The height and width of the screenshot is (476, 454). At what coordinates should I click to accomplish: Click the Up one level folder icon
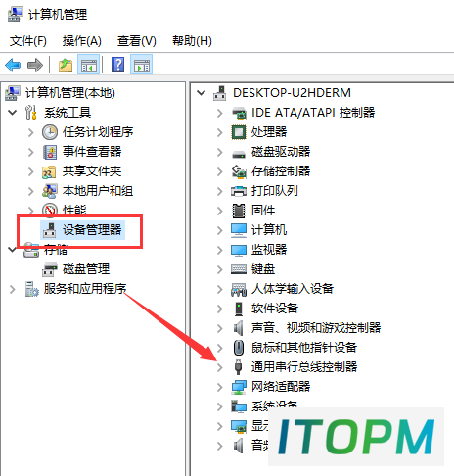click(66, 65)
